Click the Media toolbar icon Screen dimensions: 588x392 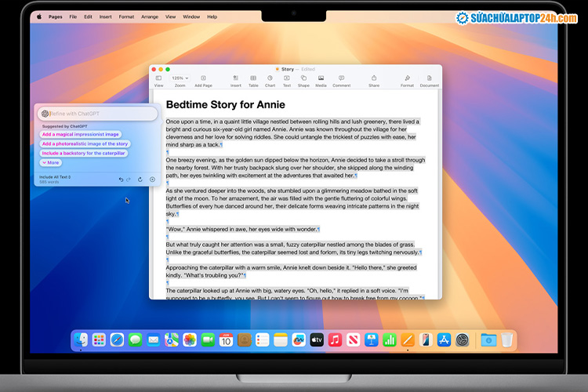[x=321, y=79]
